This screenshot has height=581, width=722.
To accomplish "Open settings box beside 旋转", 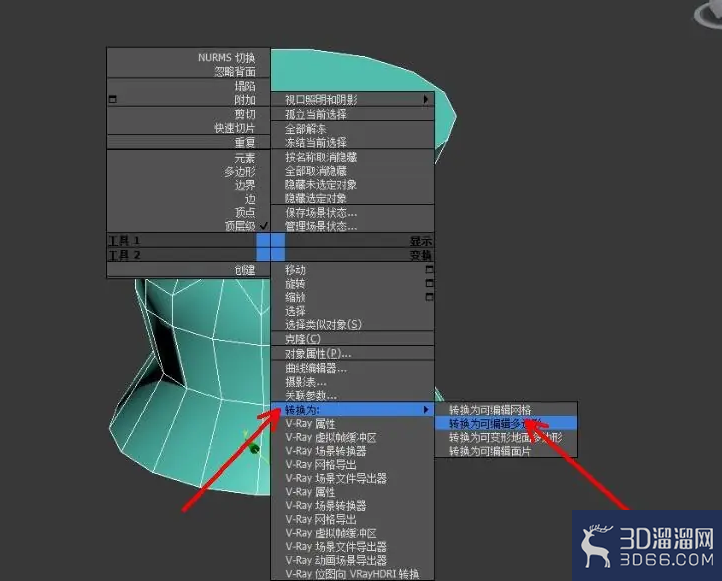I will (x=429, y=283).
